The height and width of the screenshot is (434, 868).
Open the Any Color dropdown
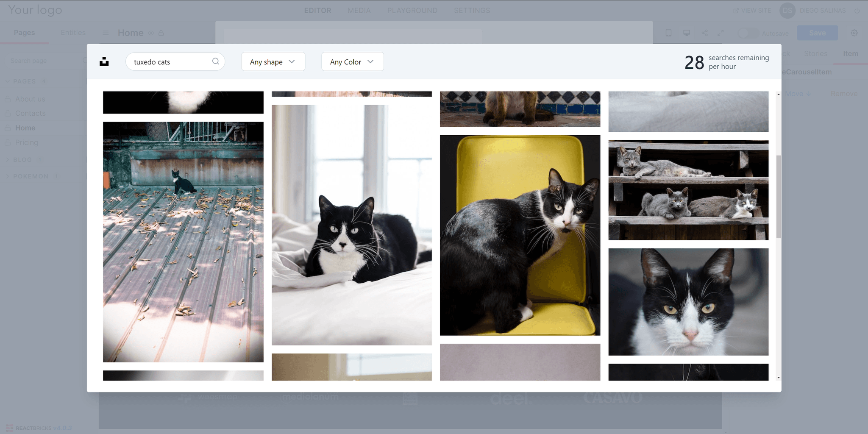pyautogui.click(x=353, y=61)
